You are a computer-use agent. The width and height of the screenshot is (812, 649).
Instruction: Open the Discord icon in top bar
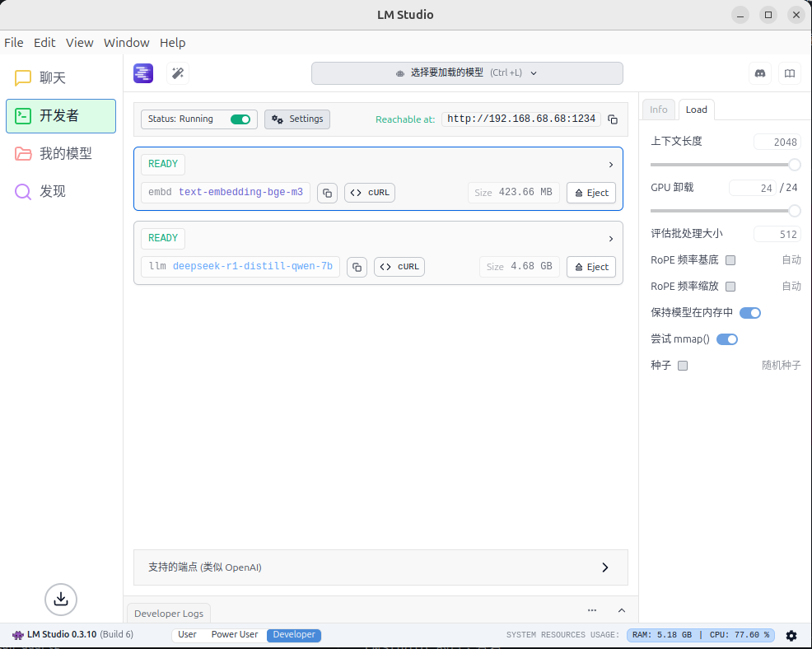click(760, 73)
